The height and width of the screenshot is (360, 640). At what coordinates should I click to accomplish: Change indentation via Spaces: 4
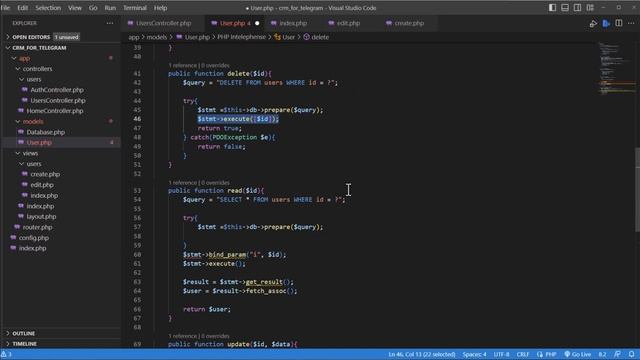474,354
